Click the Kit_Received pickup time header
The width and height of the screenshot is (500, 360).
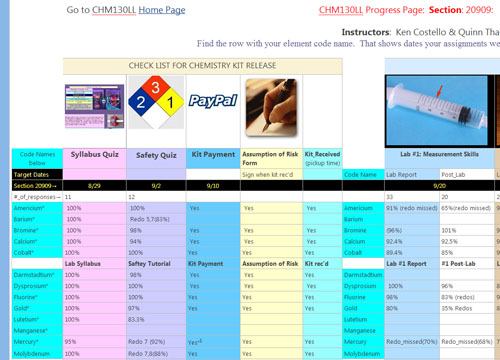tap(322, 159)
